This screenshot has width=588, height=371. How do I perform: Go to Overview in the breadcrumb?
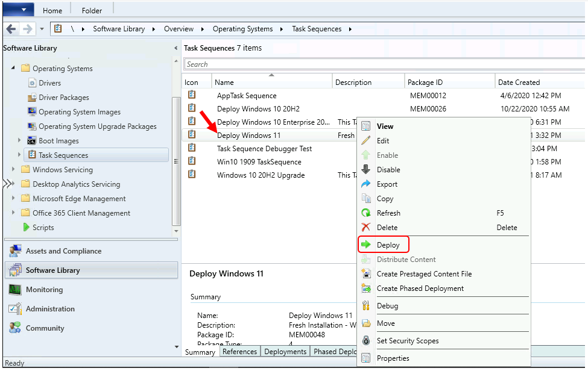coord(179,29)
